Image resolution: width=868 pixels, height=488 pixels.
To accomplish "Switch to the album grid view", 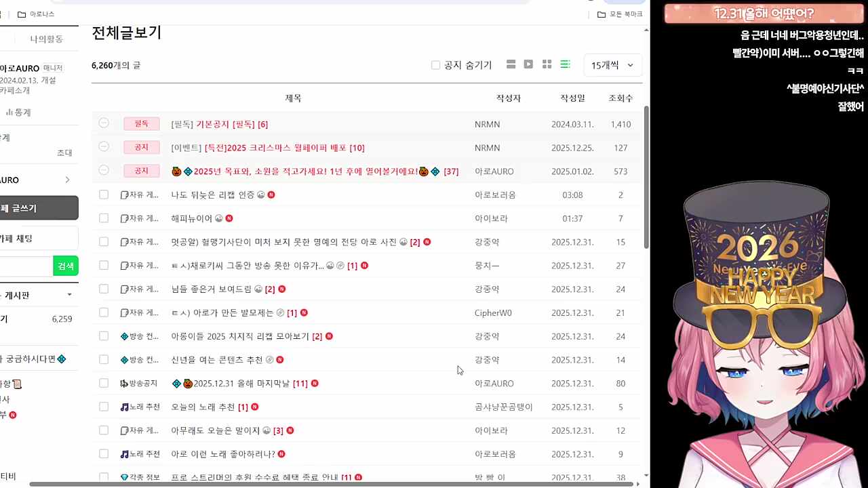I will 547,64.
